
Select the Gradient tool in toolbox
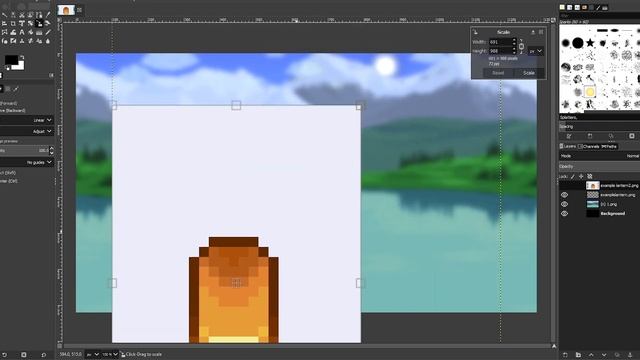click(39, 32)
